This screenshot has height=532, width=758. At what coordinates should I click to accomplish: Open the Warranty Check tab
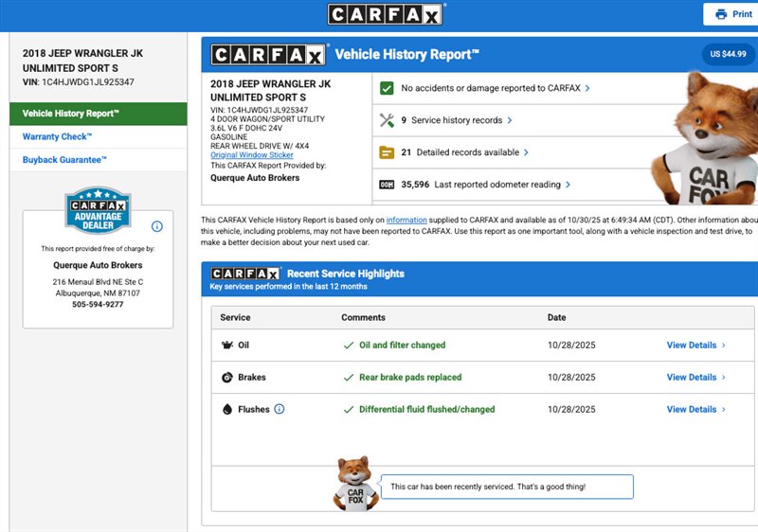pyautogui.click(x=59, y=137)
